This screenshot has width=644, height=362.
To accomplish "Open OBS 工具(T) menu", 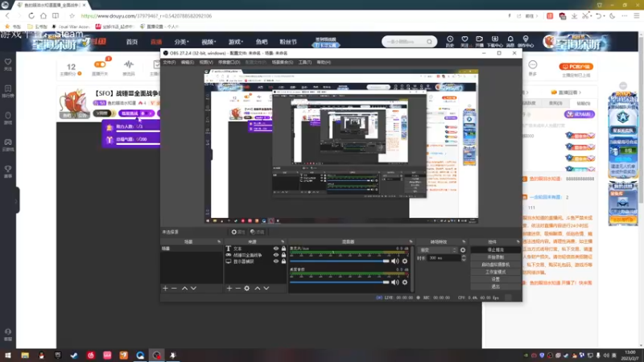I will (x=305, y=63).
